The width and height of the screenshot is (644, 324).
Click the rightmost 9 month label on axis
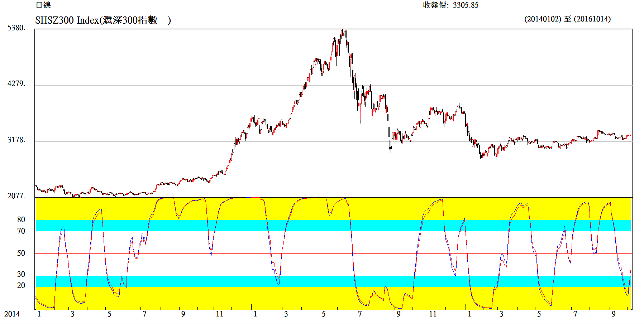coord(614,314)
